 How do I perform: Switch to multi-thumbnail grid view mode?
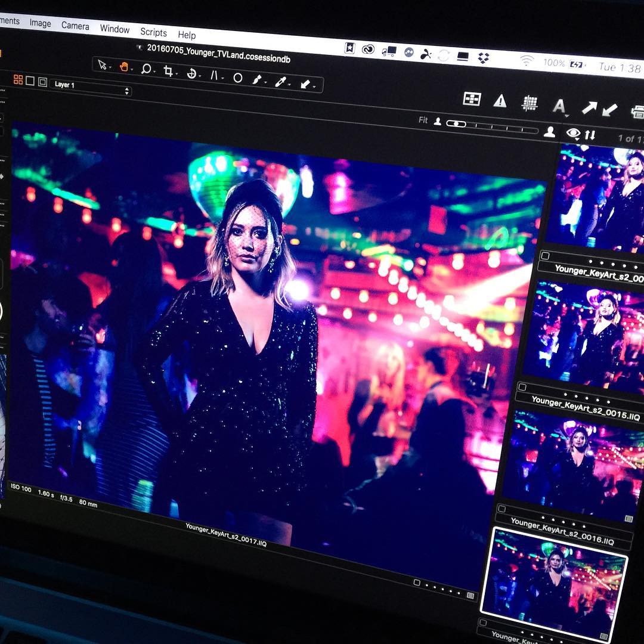coord(18,80)
